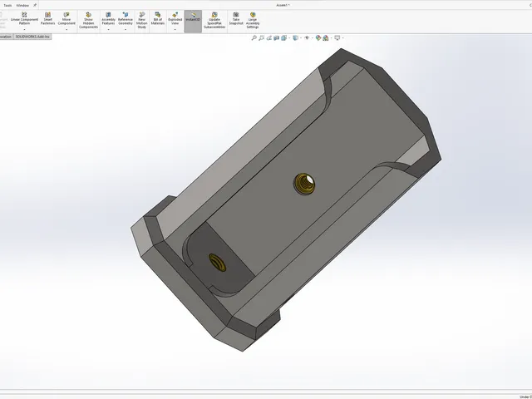Expand the View Settings dropdown arrow
The width and height of the screenshot is (532, 399).
click(x=342, y=38)
